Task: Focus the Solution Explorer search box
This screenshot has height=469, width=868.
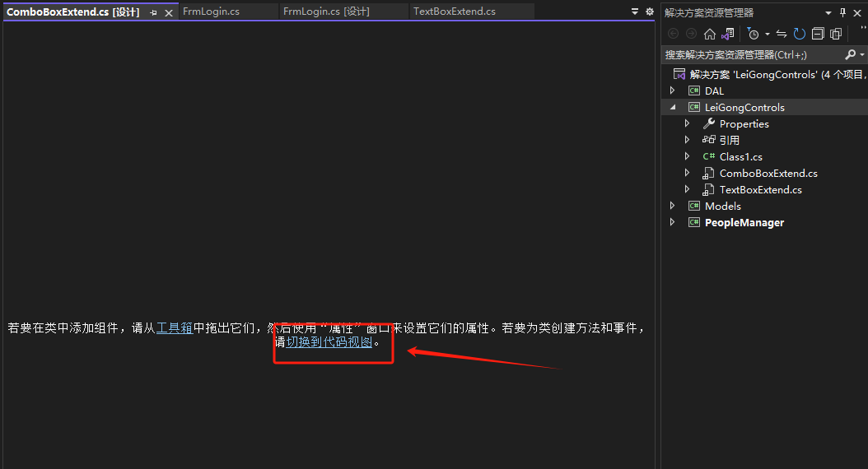Action: tap(753, 54)
